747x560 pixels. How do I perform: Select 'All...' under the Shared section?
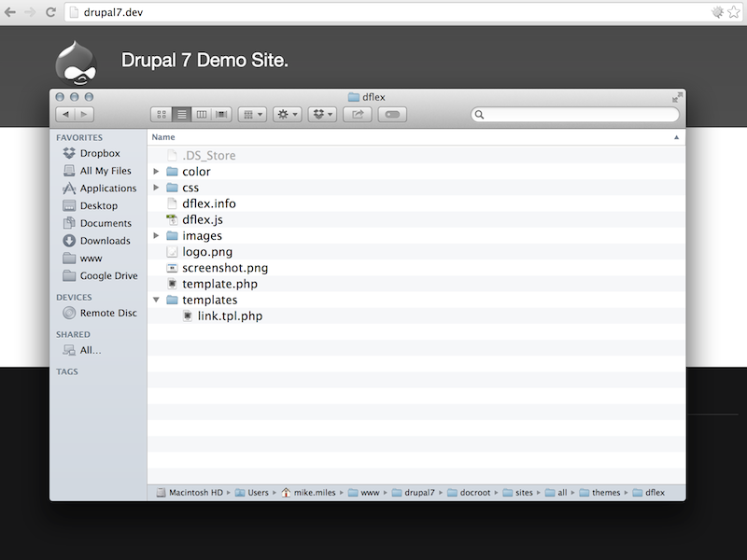click(84, 349)
